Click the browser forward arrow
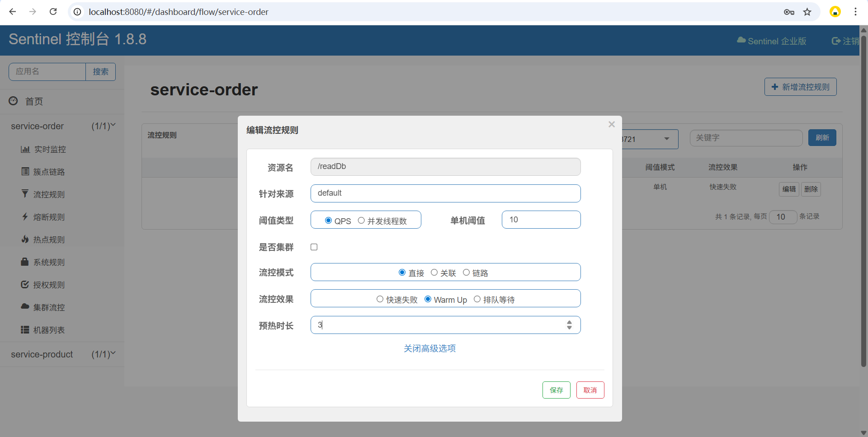The image size is (868, 437). [33, 12]
